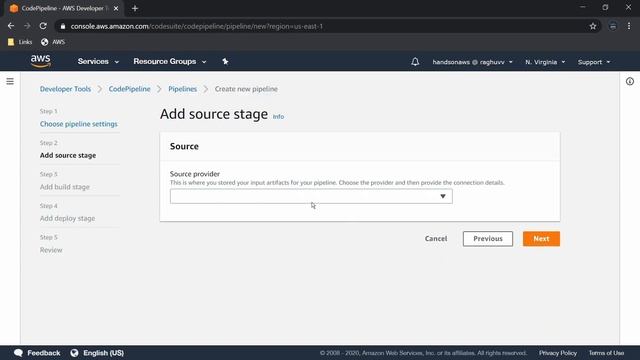Open a new browser tab

[135, 8]
